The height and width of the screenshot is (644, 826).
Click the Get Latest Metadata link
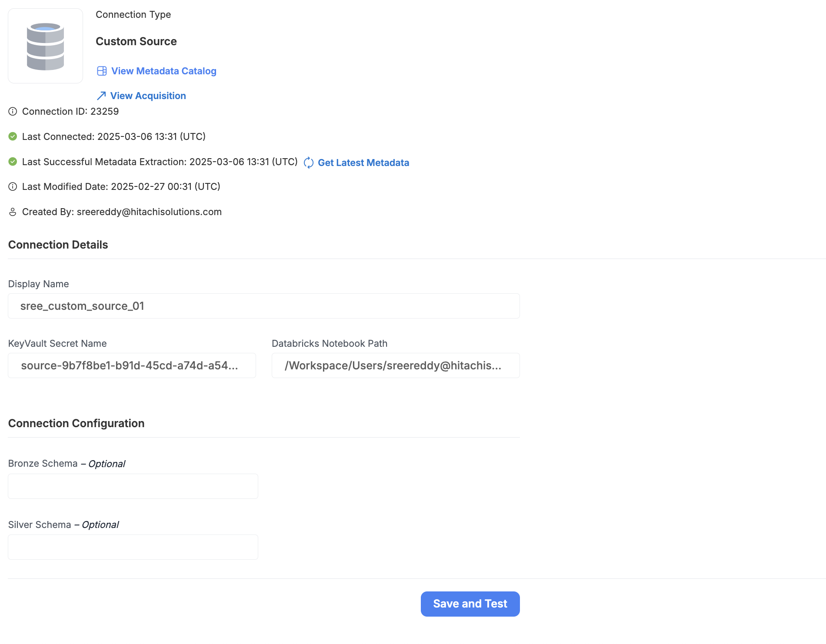(363, 163)
